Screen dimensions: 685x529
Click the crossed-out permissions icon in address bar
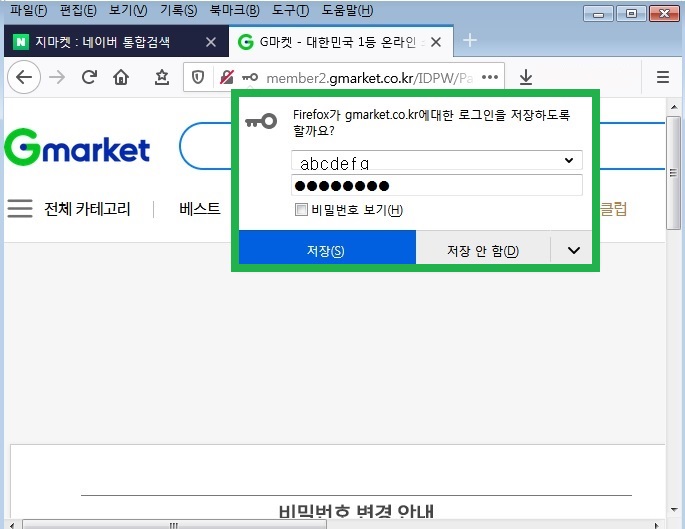[226, 78]
